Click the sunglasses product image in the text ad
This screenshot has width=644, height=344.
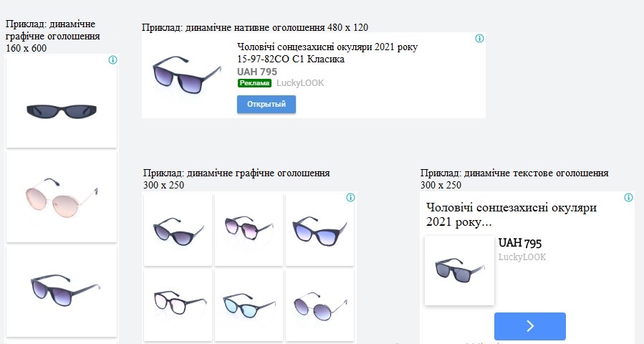(x=460, y=270)
